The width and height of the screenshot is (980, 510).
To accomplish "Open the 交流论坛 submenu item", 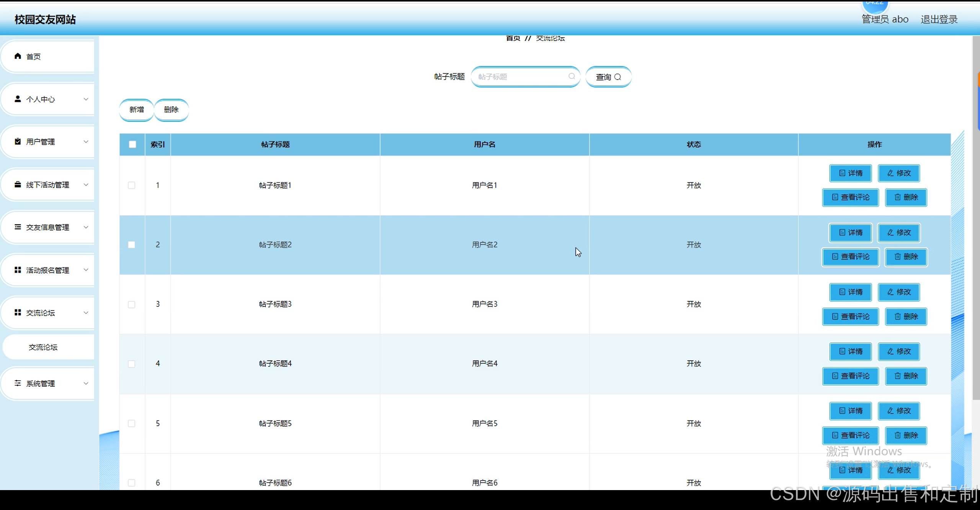I will (43, 347).
